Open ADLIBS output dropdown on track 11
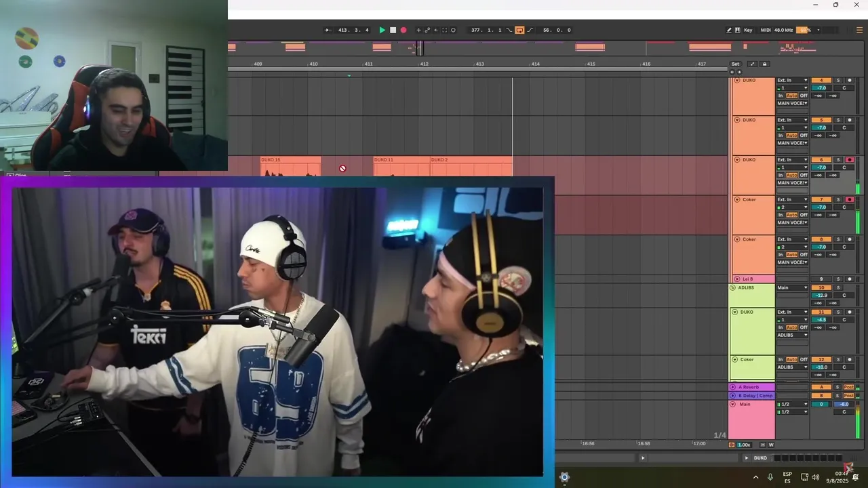 coord(792,335)
